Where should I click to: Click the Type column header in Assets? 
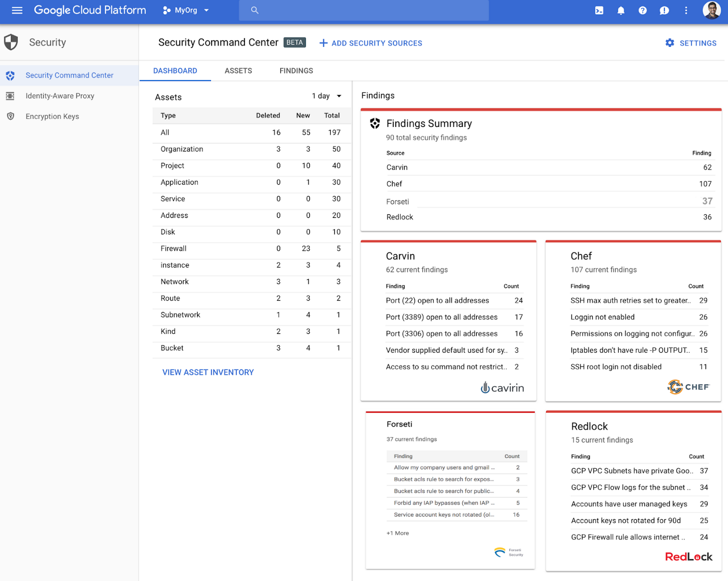168,116
